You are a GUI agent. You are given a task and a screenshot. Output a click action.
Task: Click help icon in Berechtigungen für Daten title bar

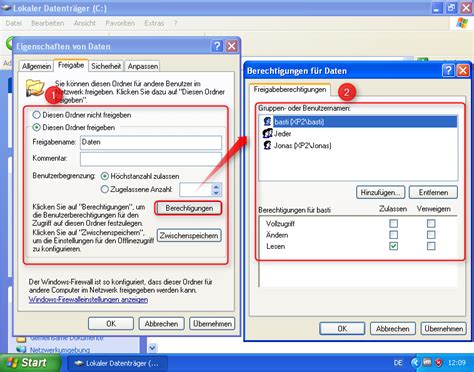coord(448,70)
